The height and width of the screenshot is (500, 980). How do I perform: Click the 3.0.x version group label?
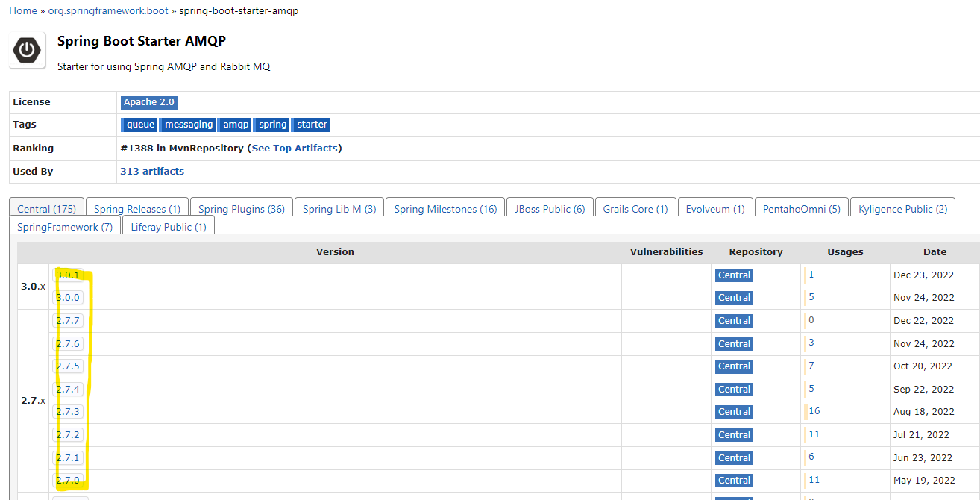33,287
